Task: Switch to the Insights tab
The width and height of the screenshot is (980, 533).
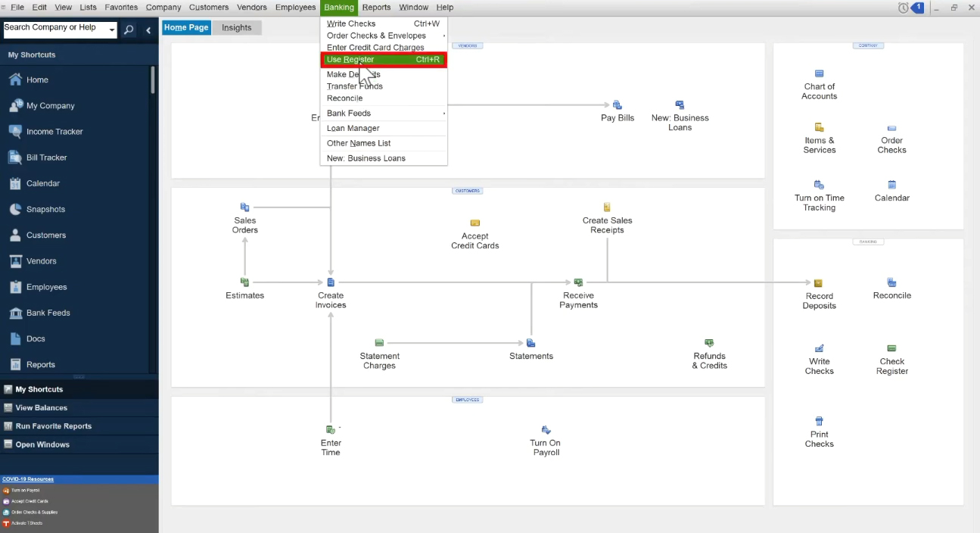Action: point(237,27)
